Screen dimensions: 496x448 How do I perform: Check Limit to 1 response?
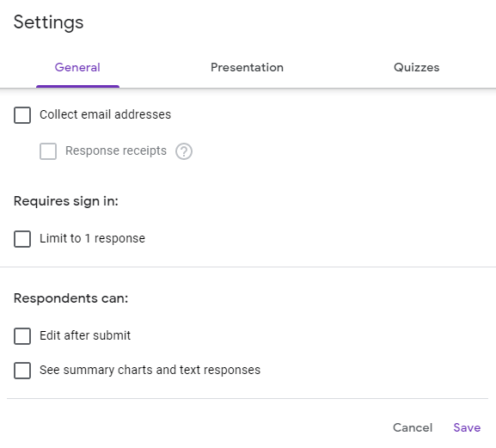pos(22,239)
